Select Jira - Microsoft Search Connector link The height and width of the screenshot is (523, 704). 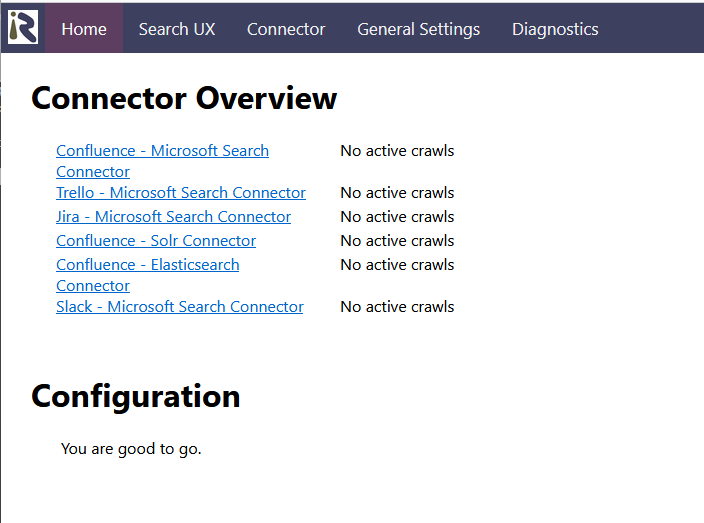coord(173,217)
